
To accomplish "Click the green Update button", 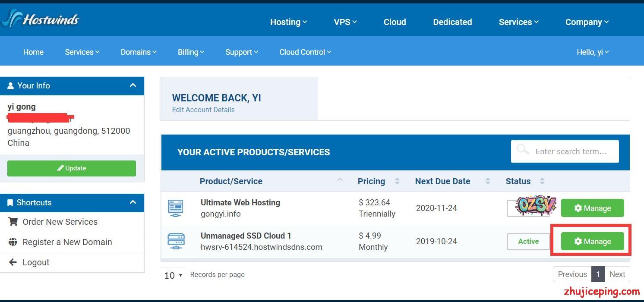I will [72, 168].
